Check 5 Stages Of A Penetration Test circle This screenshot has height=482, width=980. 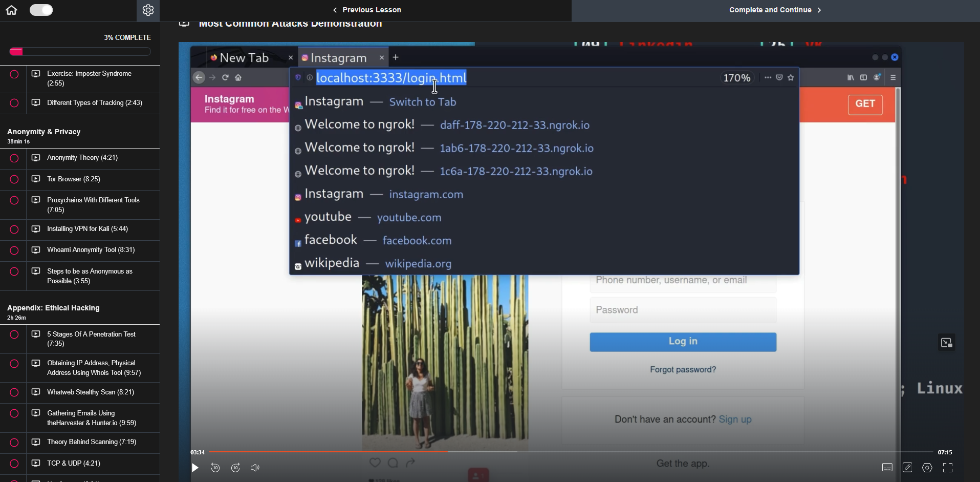click(14, 334)
